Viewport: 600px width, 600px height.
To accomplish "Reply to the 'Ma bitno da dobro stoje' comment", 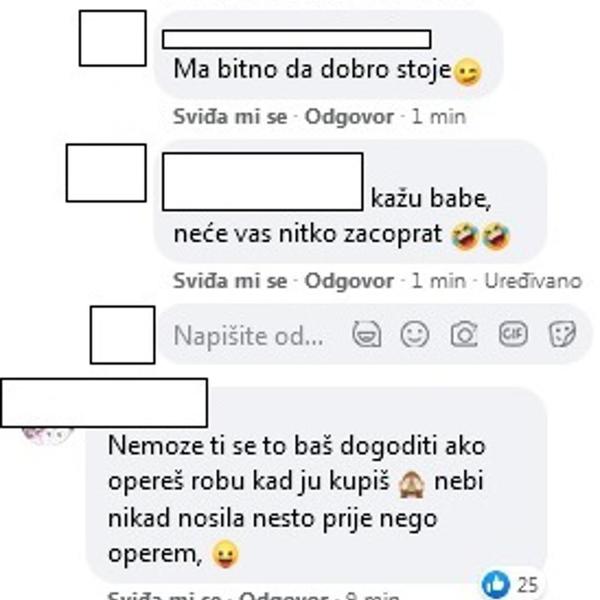I will 349,117.
